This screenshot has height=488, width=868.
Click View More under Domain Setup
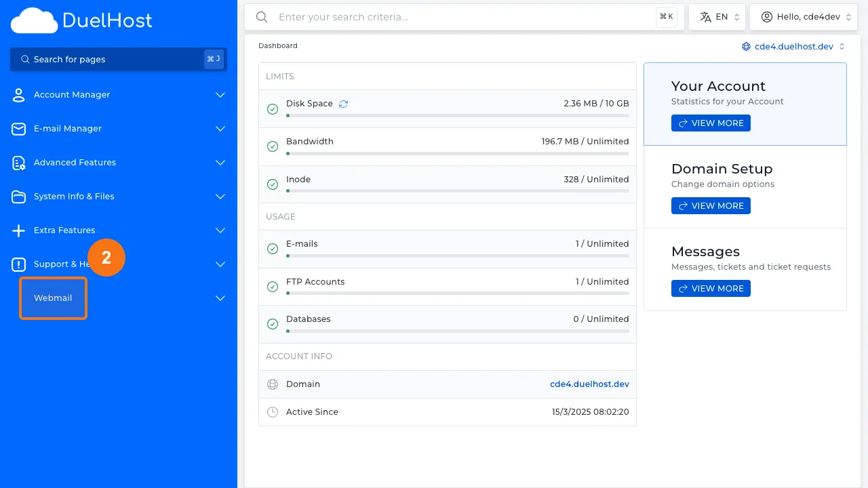[x=711, y=206]
